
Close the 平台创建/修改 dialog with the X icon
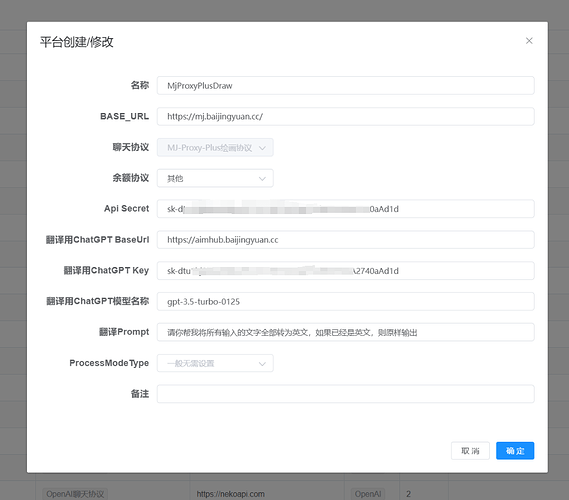[x=529, y=41]
